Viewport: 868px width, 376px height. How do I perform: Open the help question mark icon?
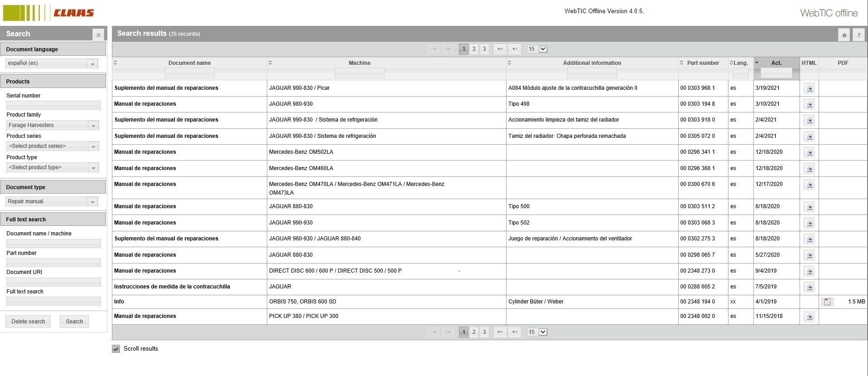click(x=858, y=35)
